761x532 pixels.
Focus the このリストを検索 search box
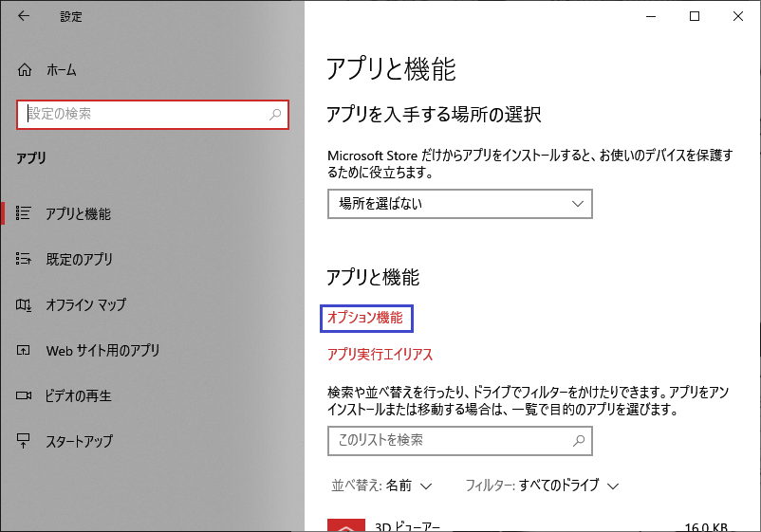pos(460,441)
